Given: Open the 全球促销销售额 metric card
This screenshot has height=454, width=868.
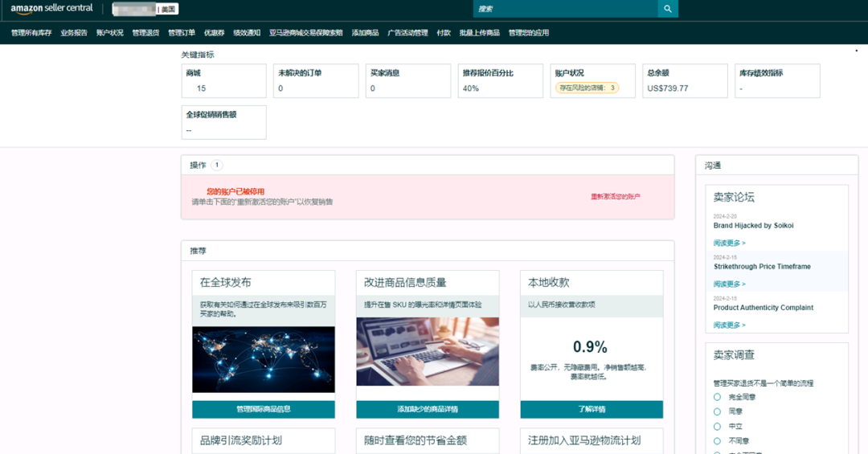Looking at the screenshot, I should (x=223, y=122).
